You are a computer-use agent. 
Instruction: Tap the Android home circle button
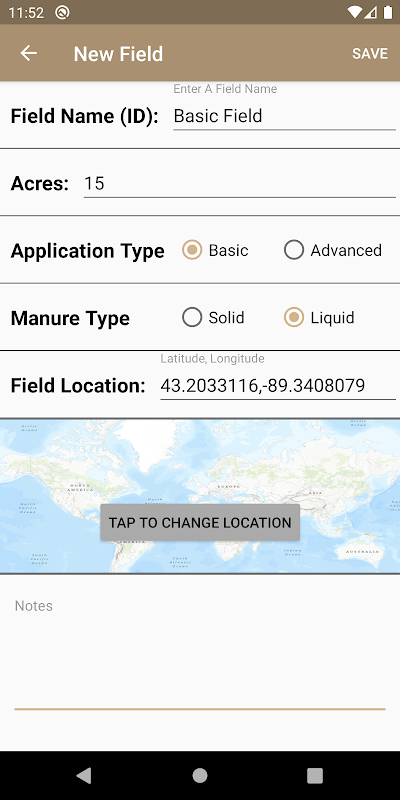pyautogui.click(x=200, y=776)
